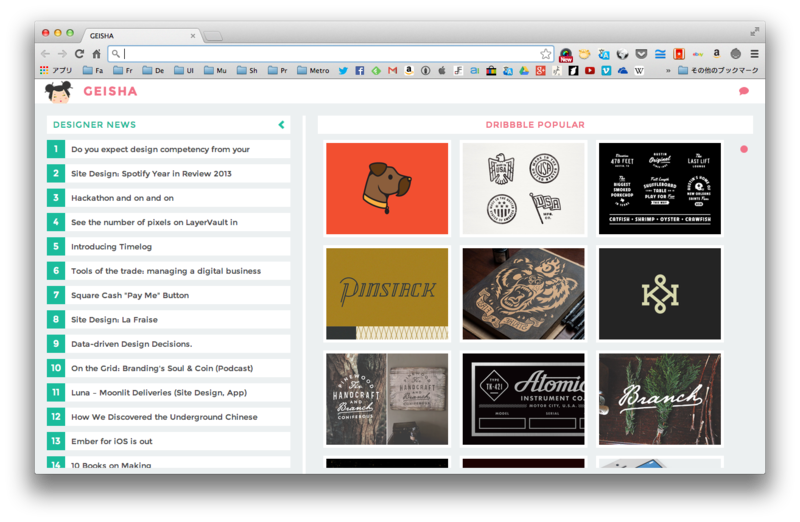Bookmark this page with the star icon

click(x=545, y=54)
